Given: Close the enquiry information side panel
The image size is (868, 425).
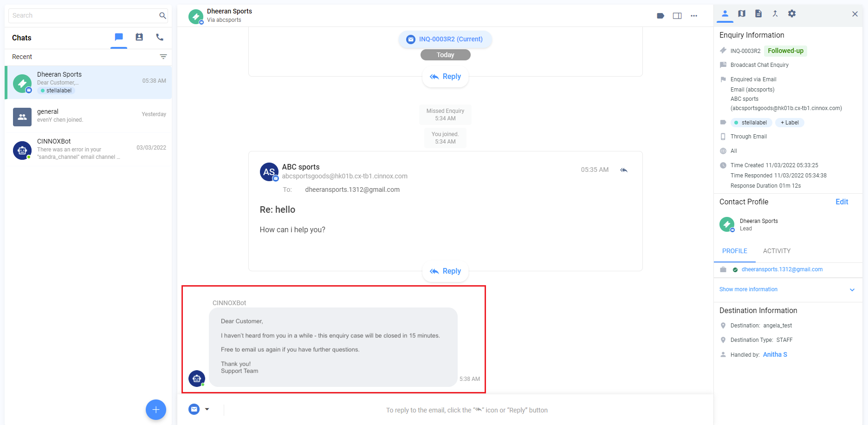Looking at the screenshot, I should (x=855, y=14).
